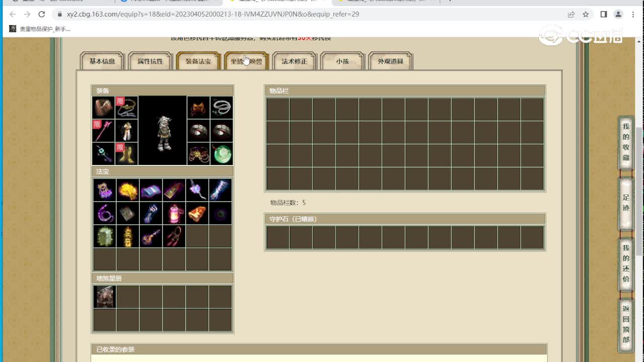Switch to the 外观道具 tab

[390, 61]
